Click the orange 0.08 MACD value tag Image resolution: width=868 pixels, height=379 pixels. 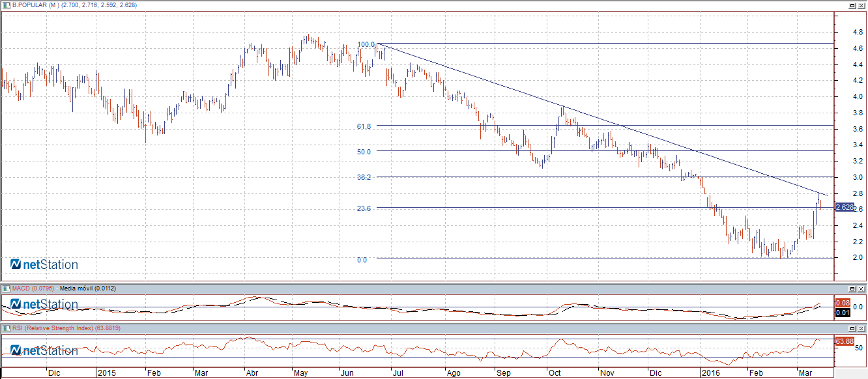pyautogui.click(x=842, y=303)
